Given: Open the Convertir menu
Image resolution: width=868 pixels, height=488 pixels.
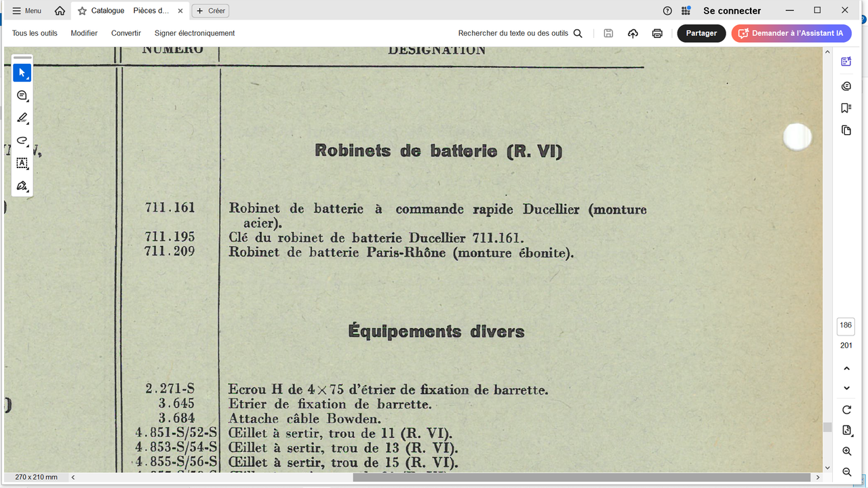Looking at the screenshot, I should pos(126,33).
